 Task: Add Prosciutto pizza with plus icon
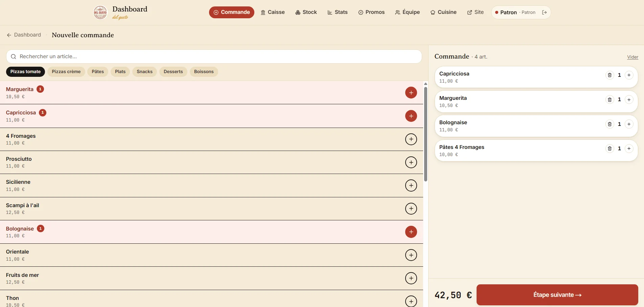[411, 162]
